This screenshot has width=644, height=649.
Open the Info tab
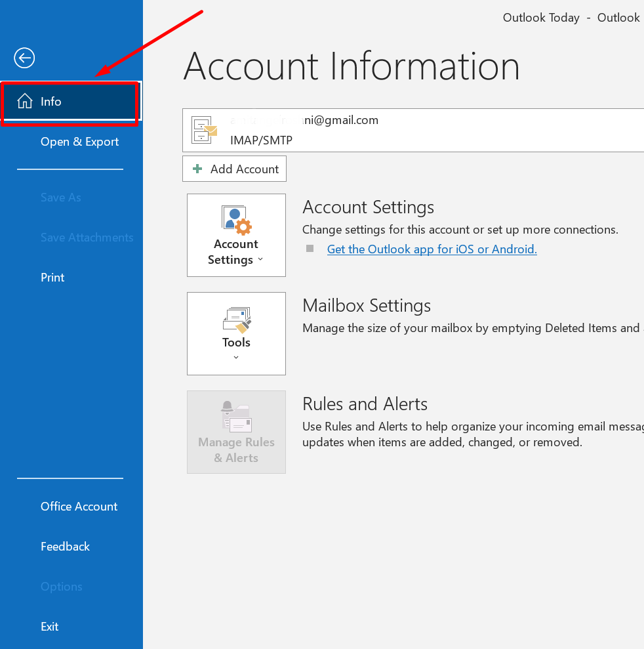click(70, 102)
